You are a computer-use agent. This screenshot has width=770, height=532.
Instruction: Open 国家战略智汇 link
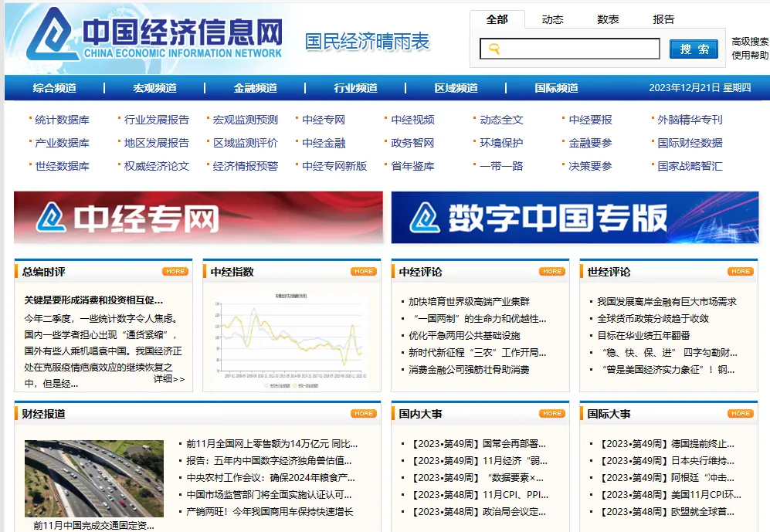690,166
